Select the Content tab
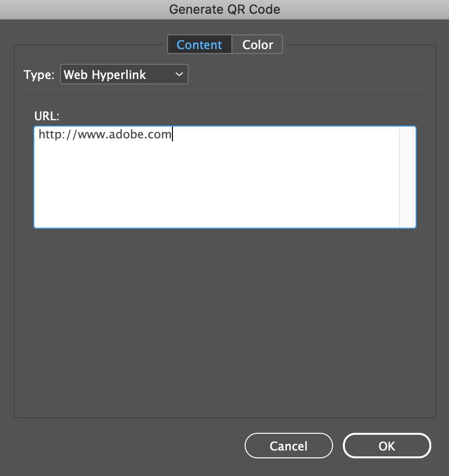This screenshot has width=449, height=476. tap(199, 45)
